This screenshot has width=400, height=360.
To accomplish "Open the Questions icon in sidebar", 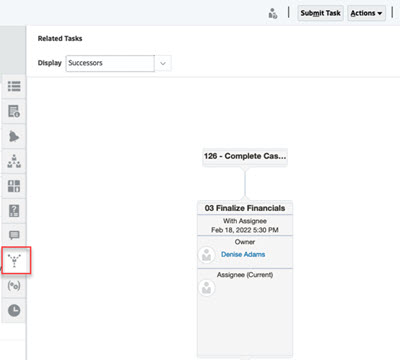I will [14, 211].
